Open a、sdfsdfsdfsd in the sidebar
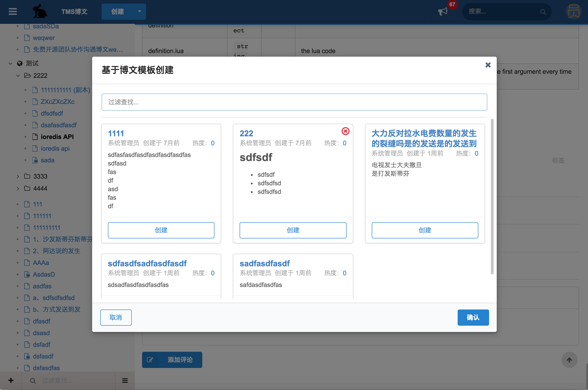Viewport: 588px width, 390px height. [54, 298]
